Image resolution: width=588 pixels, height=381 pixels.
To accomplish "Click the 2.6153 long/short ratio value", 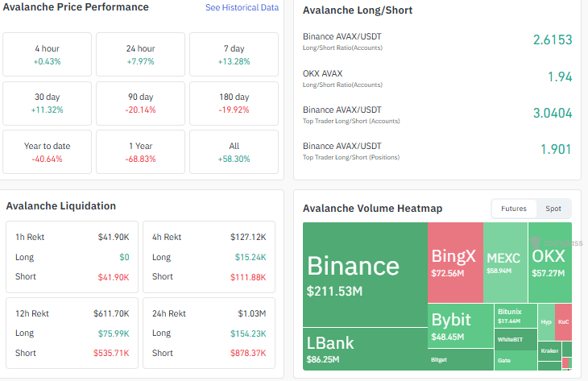I will pyautogui.click(x=553, y=39).
